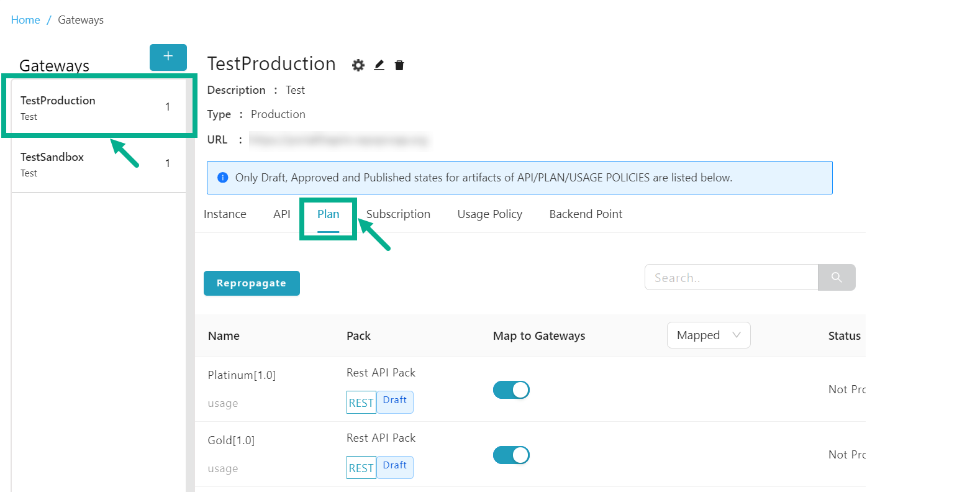Image resolution: width=980 pixels, height=492 pixels.
Task: Open the Subscription tab
Action: 398,214
